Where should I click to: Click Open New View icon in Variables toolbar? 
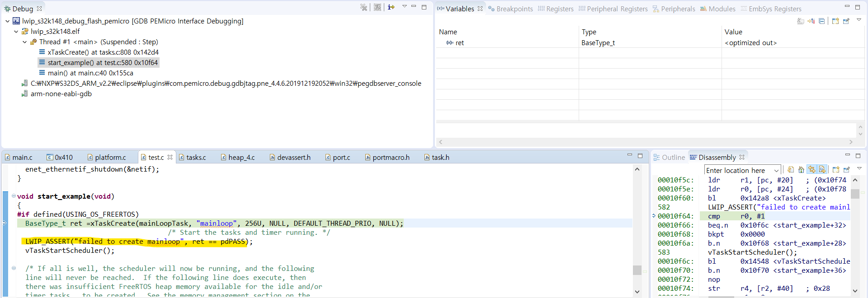(x=835, y=21)
